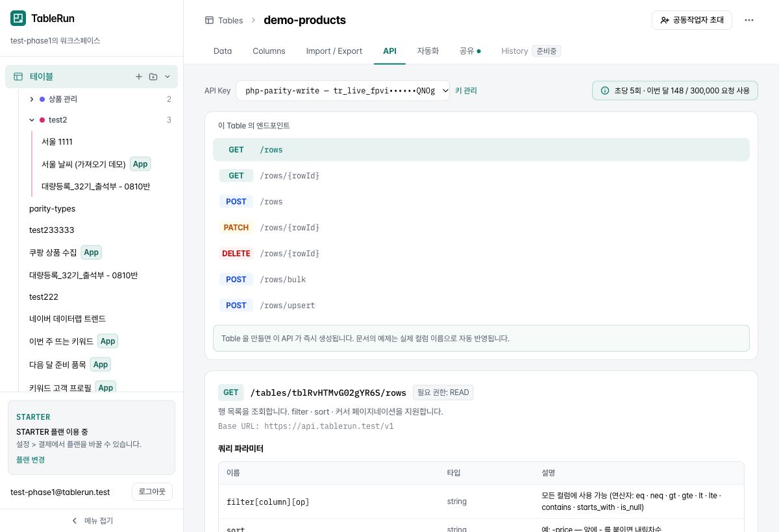Click the info icon in usage badge
This screenshot has width=779, height=532.
click(x=605, y=91)
